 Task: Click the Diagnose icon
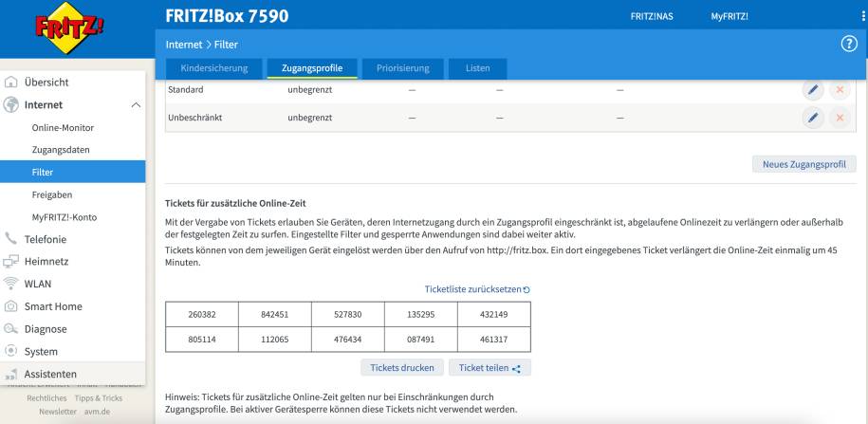(x=10, y=329)
